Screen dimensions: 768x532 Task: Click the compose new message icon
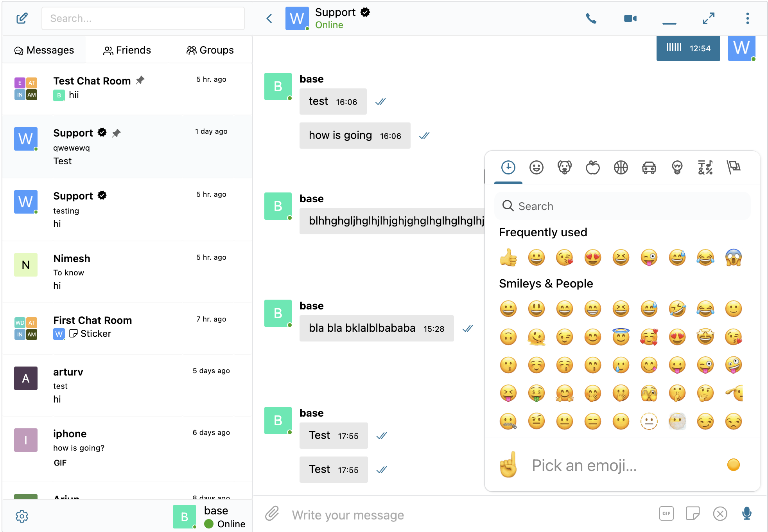tap(22, 18)
